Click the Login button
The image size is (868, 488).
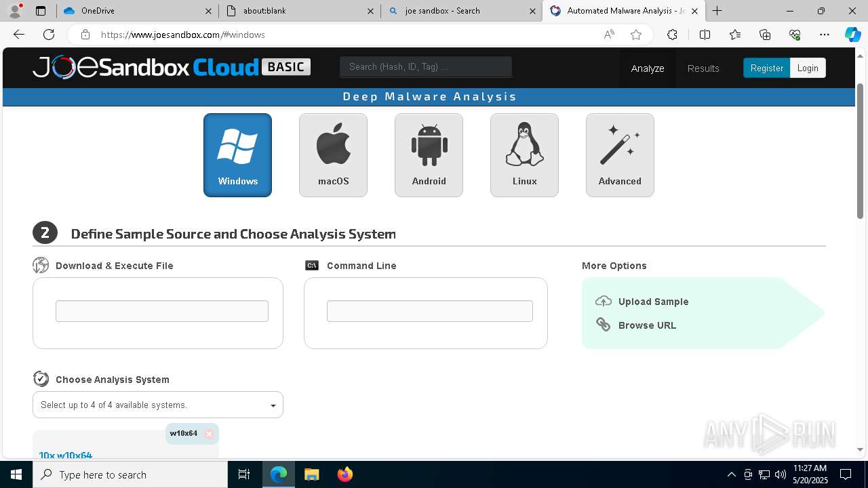(x=808, y=68)
